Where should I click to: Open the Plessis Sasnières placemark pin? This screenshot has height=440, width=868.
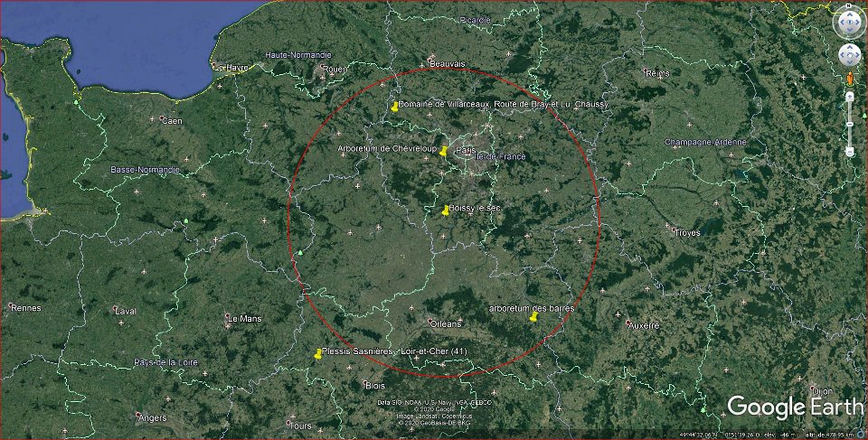click(x=317, y=354)
